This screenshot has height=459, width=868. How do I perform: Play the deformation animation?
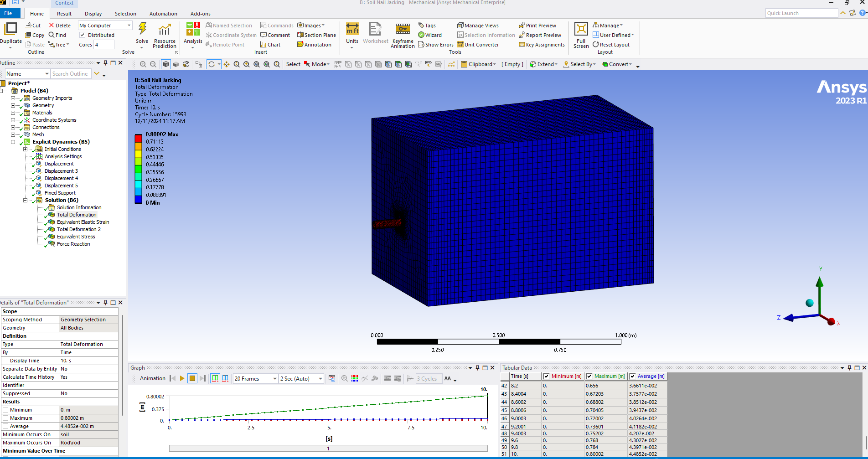click(182, 378)
